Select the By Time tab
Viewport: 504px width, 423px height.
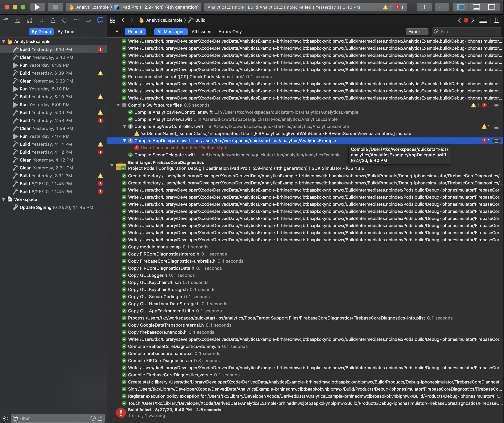66,32
